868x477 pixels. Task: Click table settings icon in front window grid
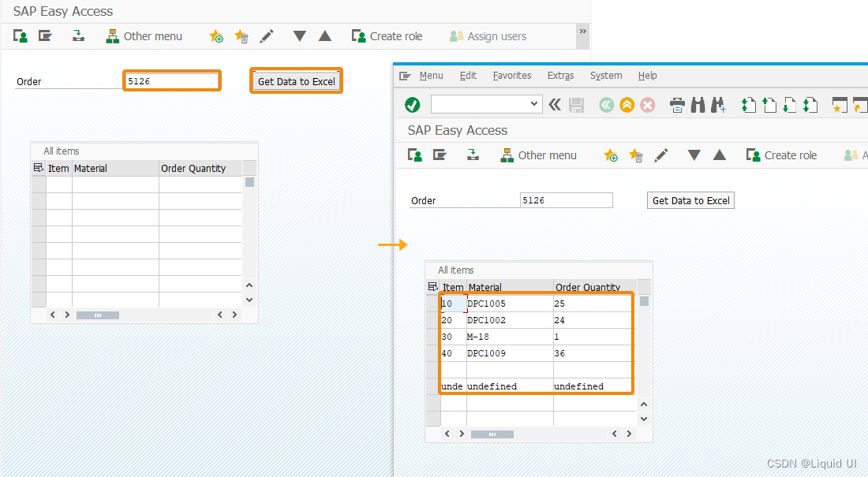[x=433, y=287]
